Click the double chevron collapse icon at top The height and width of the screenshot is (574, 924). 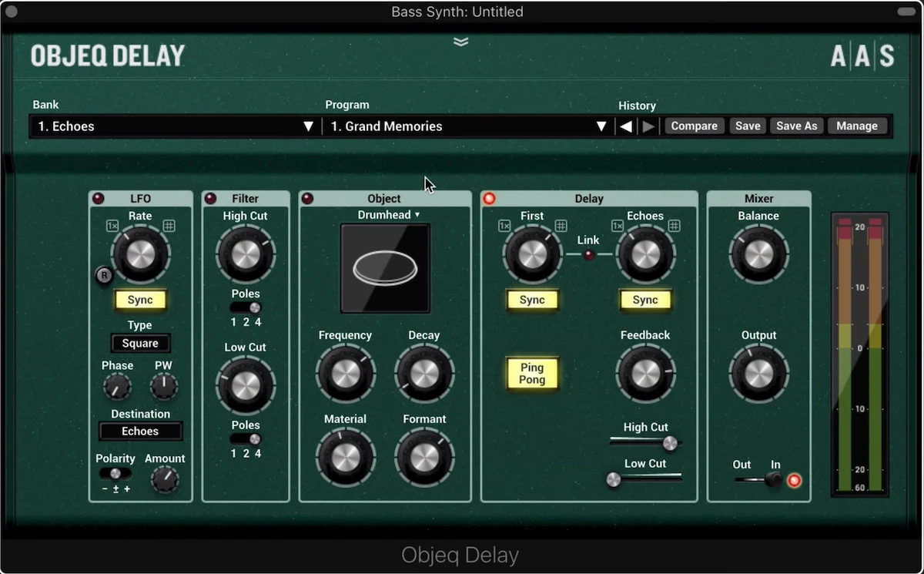461,42
